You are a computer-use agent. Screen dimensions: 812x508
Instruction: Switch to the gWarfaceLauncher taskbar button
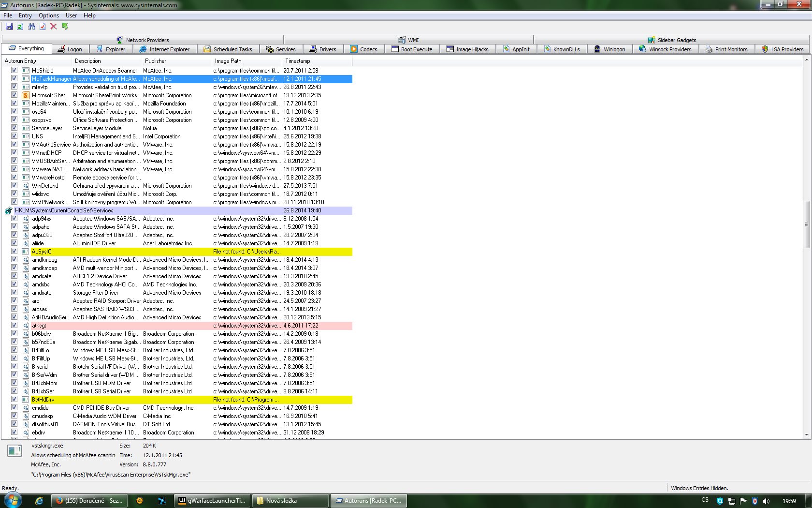(x=212, y=501)
